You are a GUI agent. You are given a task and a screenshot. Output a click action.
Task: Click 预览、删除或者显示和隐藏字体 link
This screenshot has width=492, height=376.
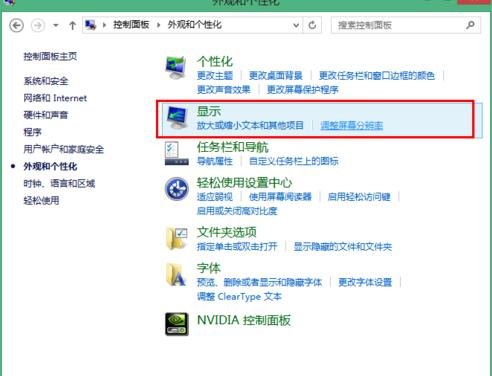[x=259, y=282]
